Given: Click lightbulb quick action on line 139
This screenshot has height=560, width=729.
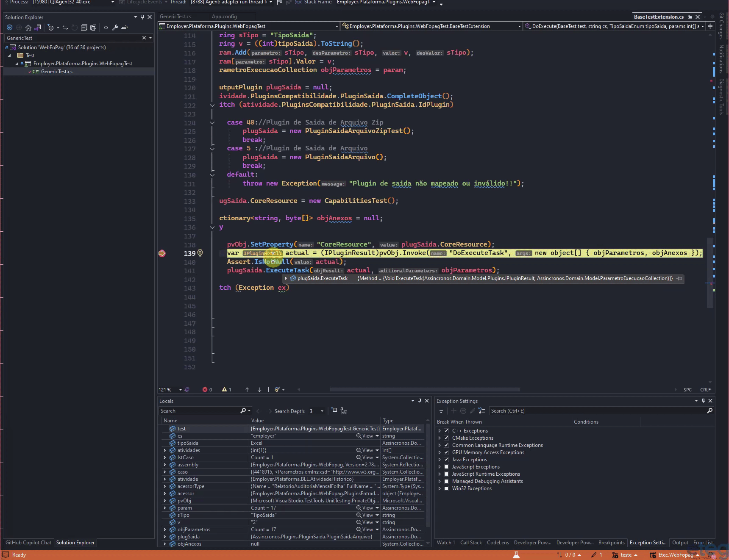Looking at the screenshot, I should [x=200, y=253].
